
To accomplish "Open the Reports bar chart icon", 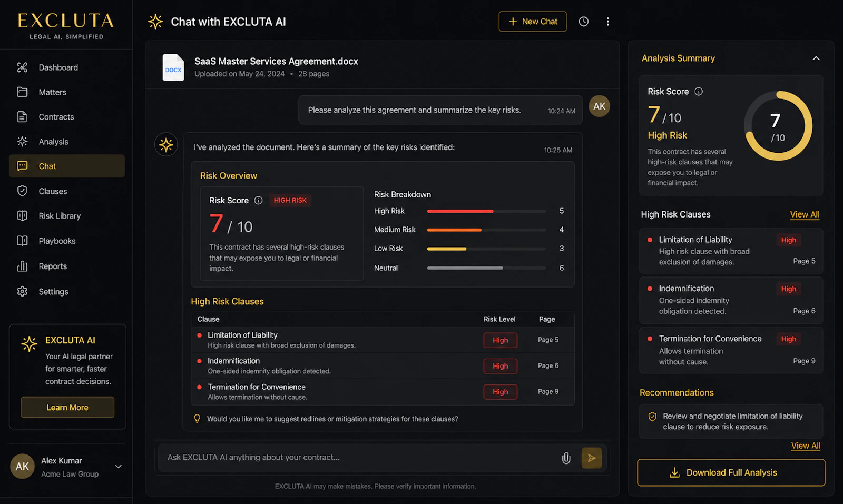I will (22, 266).
